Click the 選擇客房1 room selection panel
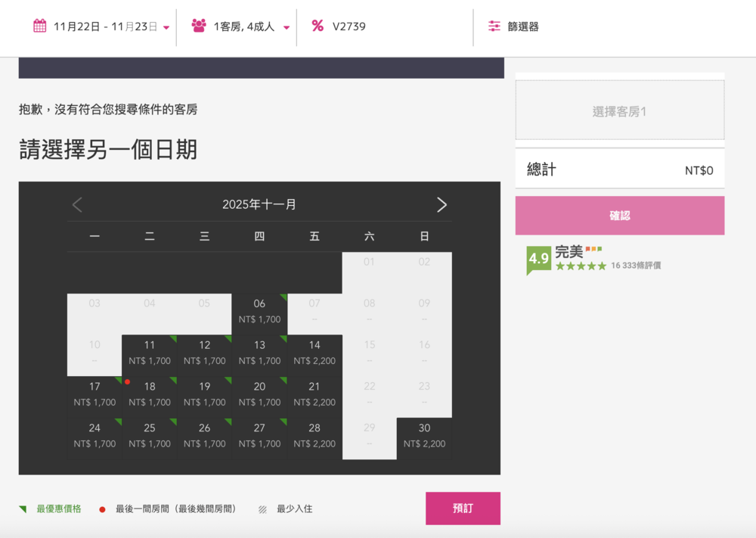This screenshot has height=538, width=756. (x=619, y=110)
